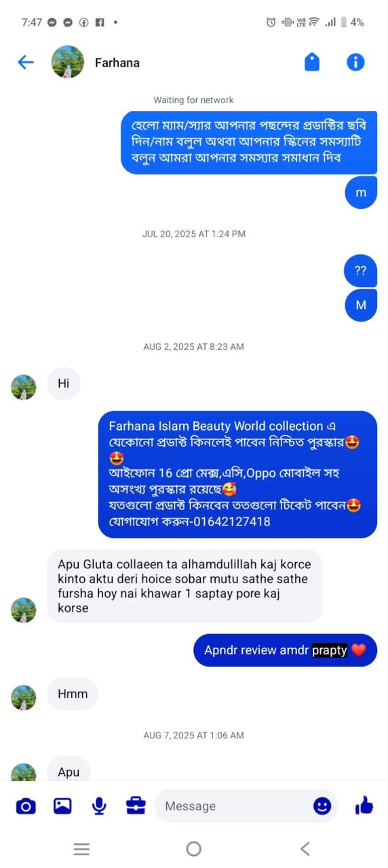Tap the Android system back button
388x868 pixels.
coord(305,848)
